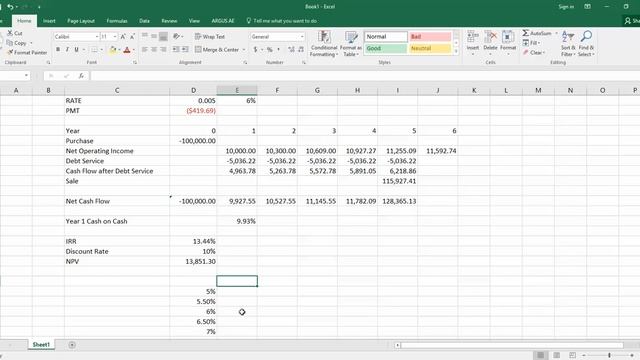Apply the yellow Fill Color bucket
Viewport: 640px width, 360px height.
tap(113, 50)
